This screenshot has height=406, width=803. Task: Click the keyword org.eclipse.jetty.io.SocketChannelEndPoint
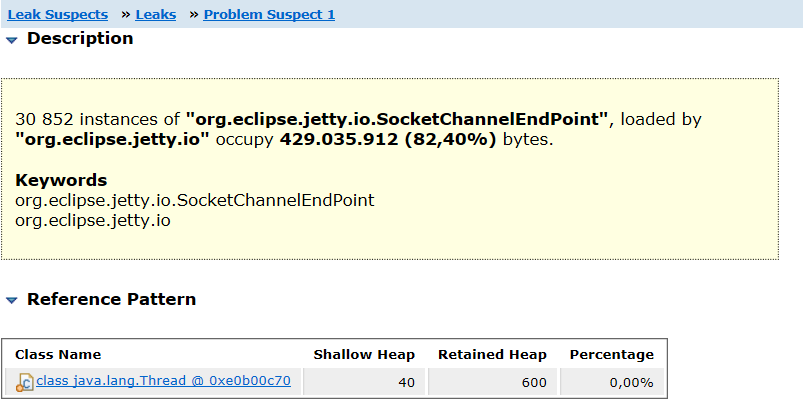pyautogui.click(x=195, y=200)
